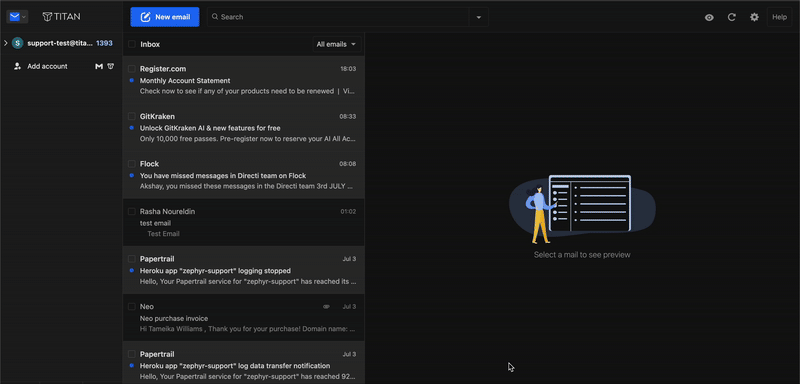This screenshot has width=800, height=384.
Task: Click the bear-face icon next to Add account
Action: pos(111,66)
